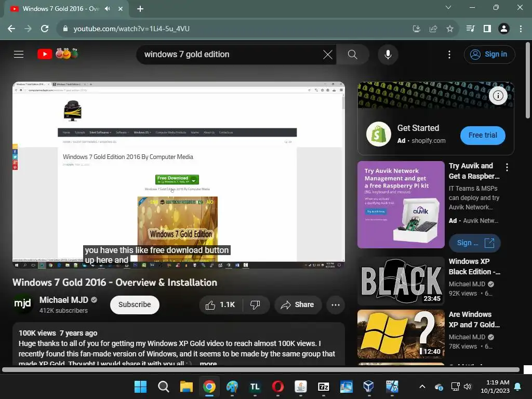
Task: Start voice search with microphone icon
Action: [388, 54]
